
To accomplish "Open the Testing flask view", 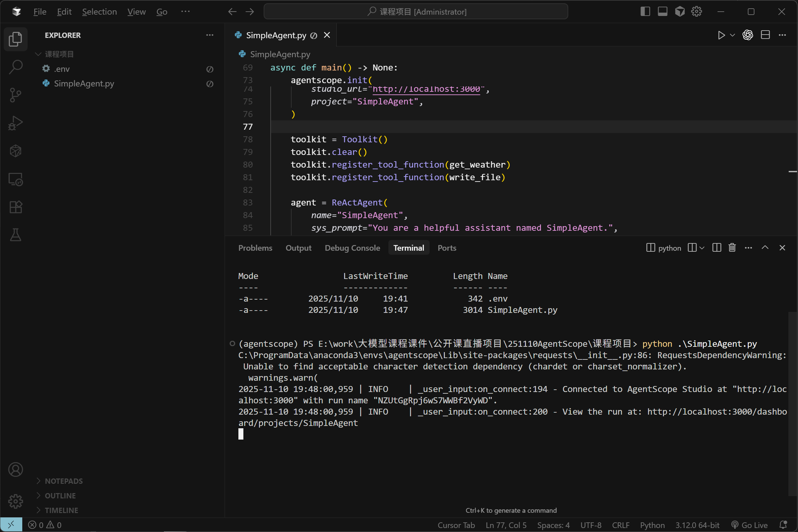I will [15, 235].
